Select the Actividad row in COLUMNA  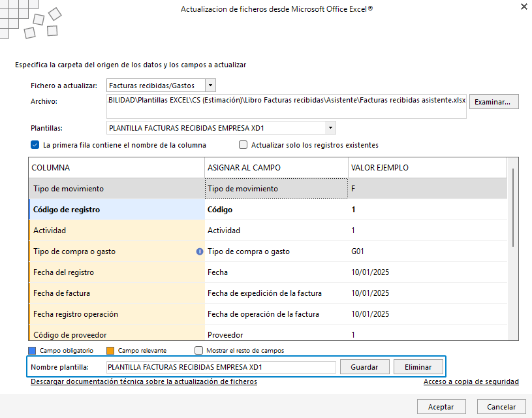[117, 230]
